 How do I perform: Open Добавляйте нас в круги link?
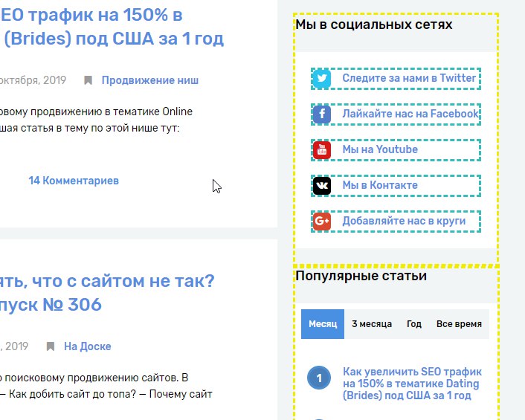(x=404, y=221)
